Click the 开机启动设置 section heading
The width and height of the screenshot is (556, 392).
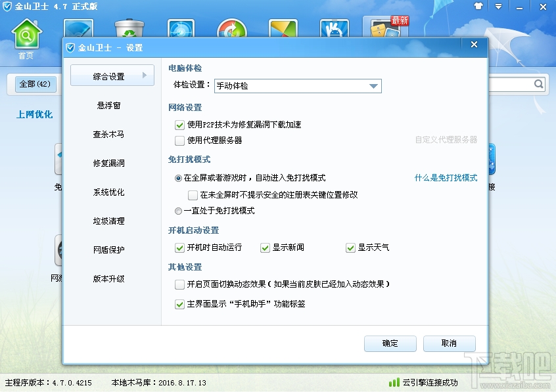[194, 230]
